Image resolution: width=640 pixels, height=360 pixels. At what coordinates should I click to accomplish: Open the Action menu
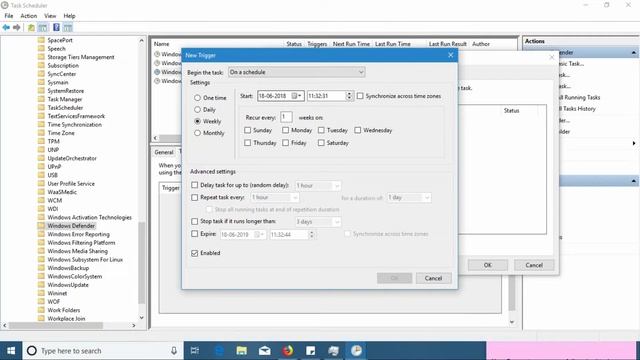pos(29,16)
